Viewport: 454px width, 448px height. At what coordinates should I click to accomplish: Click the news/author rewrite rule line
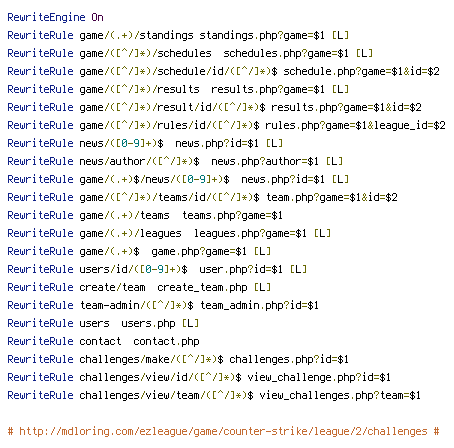175,161
